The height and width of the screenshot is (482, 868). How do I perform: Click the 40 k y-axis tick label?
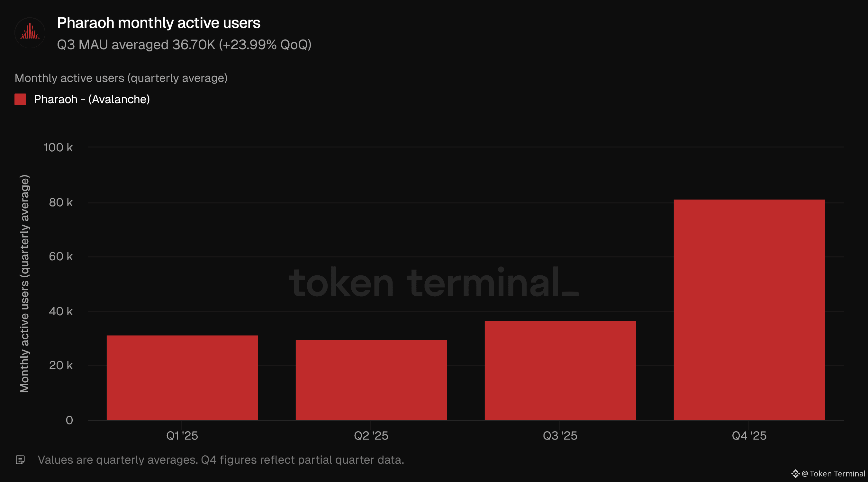point(61,311)
